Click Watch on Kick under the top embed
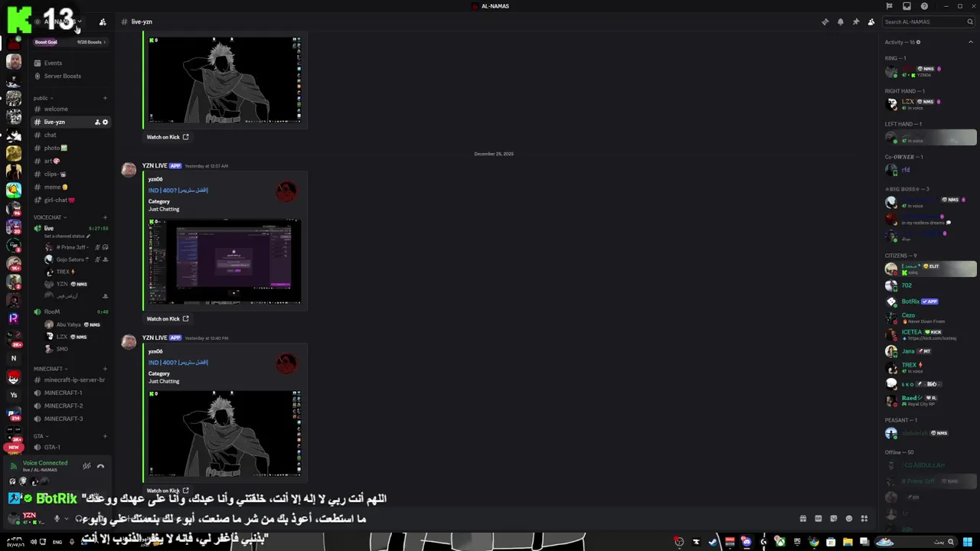The width and height of the screenshot is (980, 551). 167,137
